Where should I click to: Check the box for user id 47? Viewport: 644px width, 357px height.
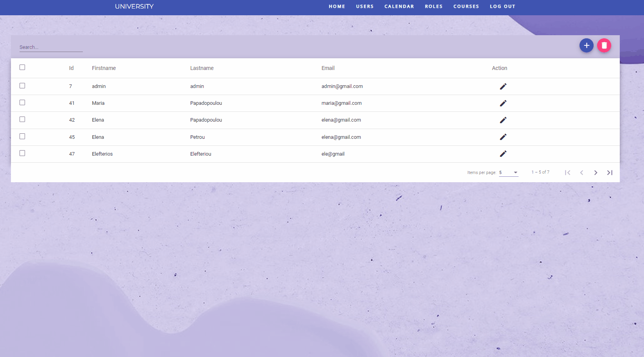(22, 153)
